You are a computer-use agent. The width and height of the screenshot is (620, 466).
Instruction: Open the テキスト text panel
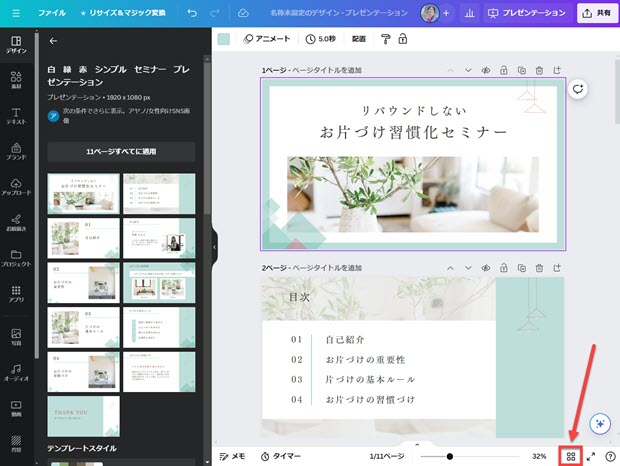tap(15, 116)
